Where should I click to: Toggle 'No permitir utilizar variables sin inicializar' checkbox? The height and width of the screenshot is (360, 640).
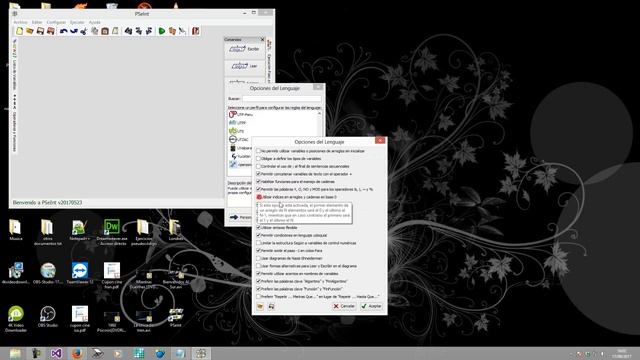[258, 151]
